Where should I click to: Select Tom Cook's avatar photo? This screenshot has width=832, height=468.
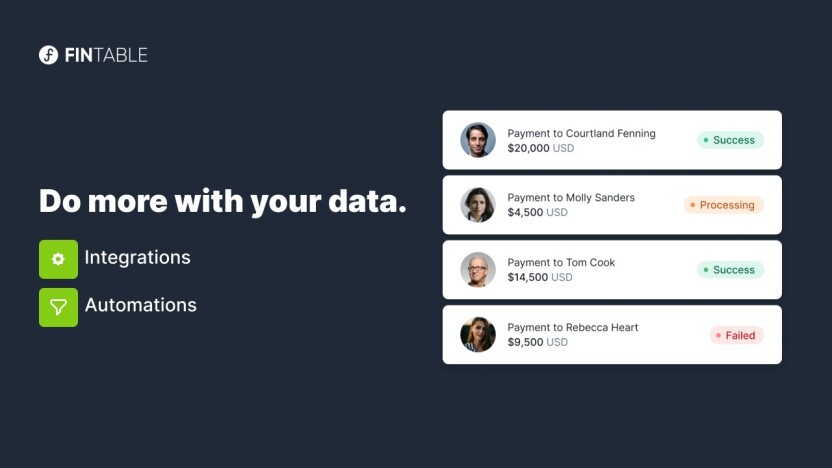[478, 270]
